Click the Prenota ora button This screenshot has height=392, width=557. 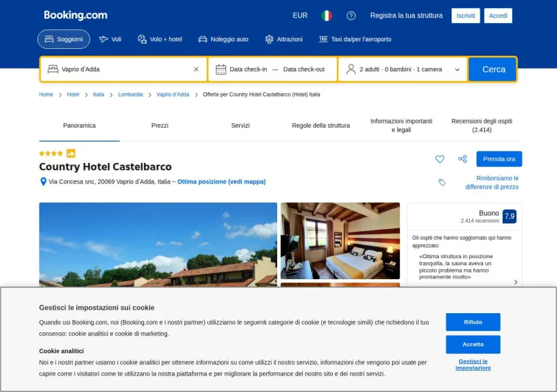click(499, 159)
